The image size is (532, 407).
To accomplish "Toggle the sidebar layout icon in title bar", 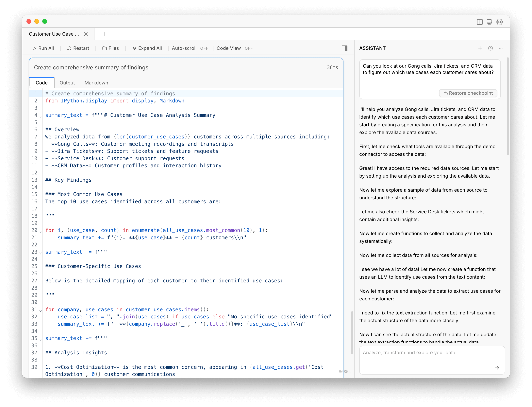I will 479,22.
